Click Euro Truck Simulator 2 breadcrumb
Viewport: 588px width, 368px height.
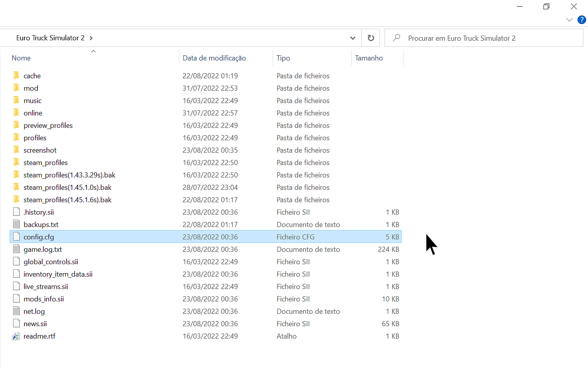click(x=50, y=38)
